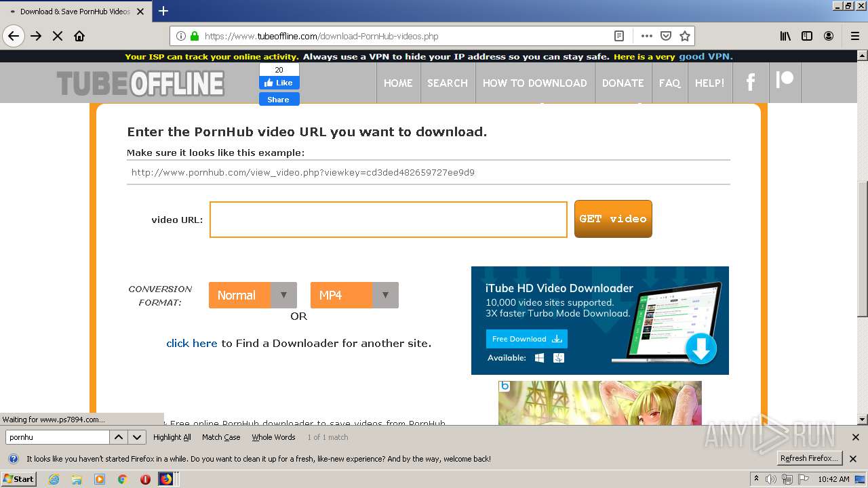Viewport: 868px width, 488px height.
Task: Click Firefox taskbar icon
Action: [x=166, y=479]
